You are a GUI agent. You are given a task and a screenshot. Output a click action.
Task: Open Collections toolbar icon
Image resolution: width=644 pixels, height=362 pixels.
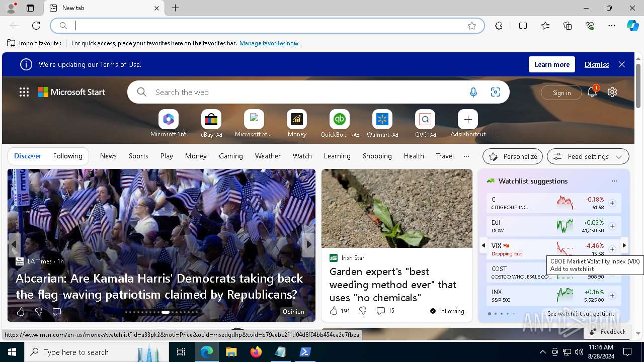[x=568, y=26]
